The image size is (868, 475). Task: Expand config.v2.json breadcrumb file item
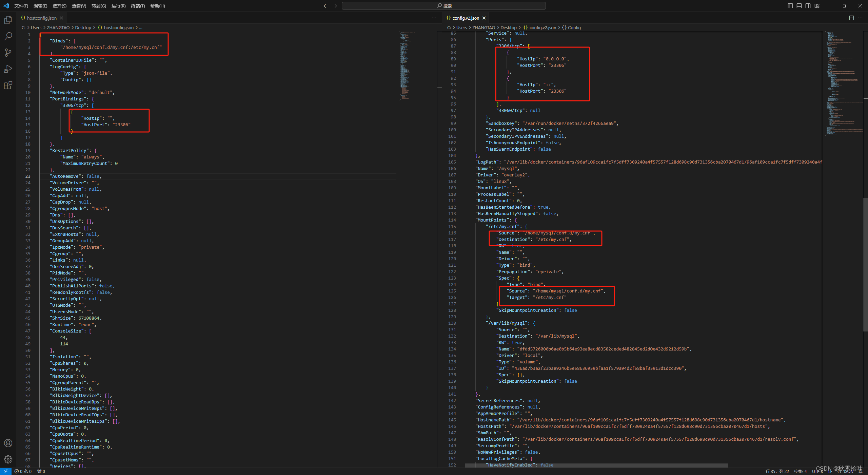[x=539, y=27]
